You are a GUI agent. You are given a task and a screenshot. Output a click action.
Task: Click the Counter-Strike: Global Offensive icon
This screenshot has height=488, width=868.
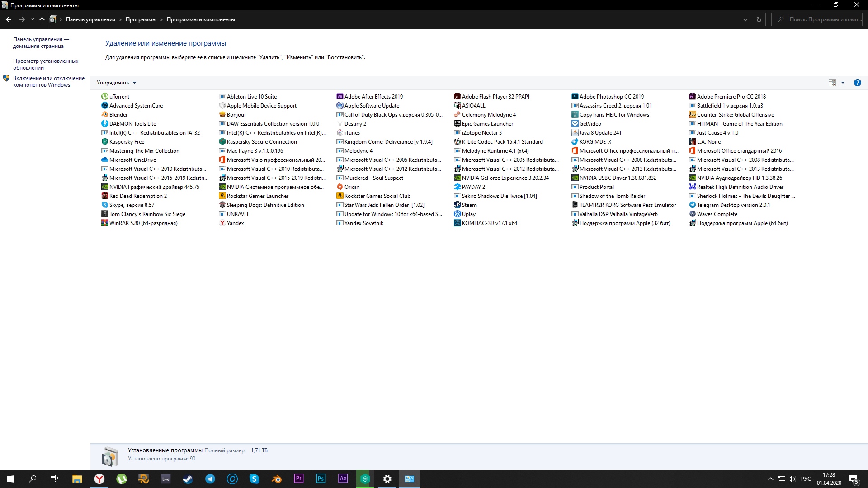(x=693, y=115)
